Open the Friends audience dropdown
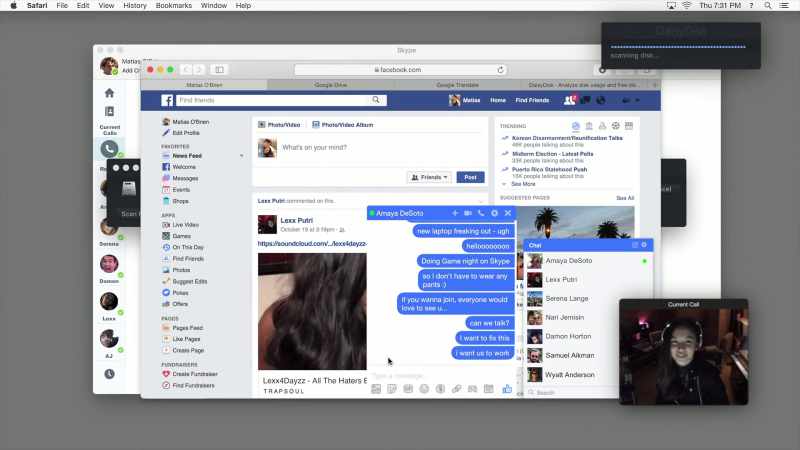Image resolution: width=800 pixels, height=450 pixels. pos(430,177)
